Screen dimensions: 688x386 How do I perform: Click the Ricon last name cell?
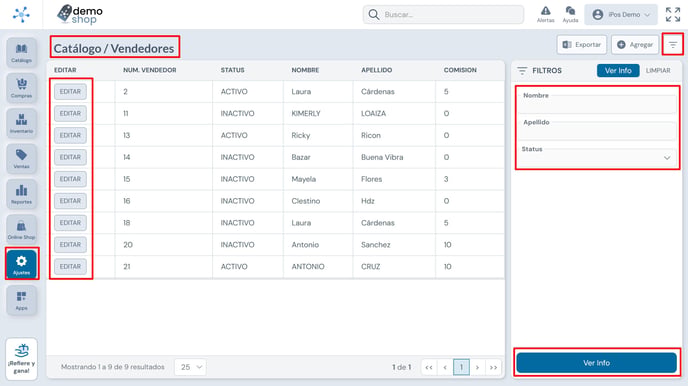(371, 136)
